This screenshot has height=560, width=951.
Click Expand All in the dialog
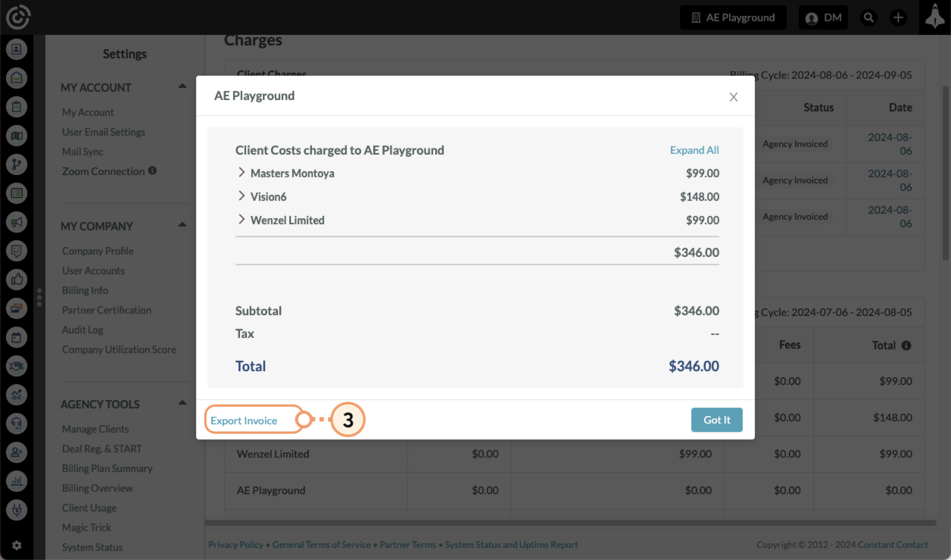[694, 150]
